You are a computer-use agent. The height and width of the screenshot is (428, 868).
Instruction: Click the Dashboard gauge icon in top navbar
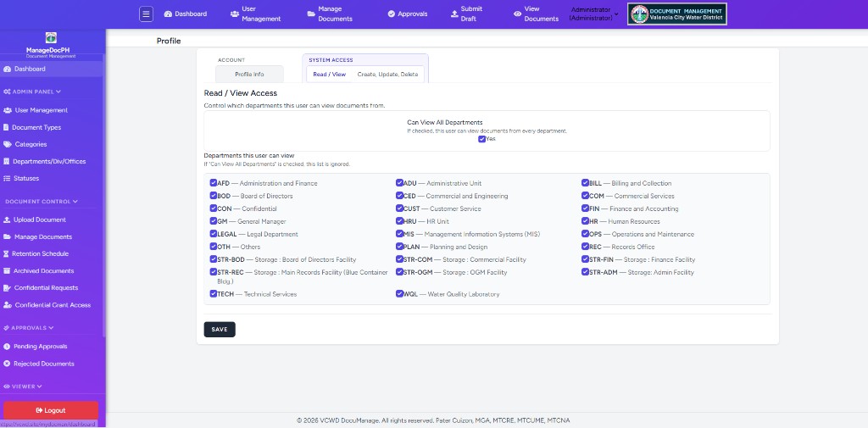pos(169,14)
